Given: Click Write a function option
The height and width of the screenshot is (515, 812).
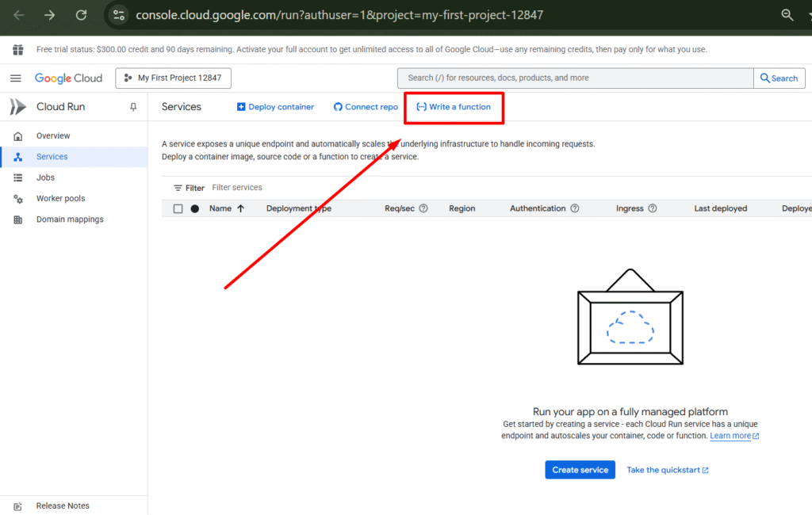Looking at the screenshot, I should click(454, 107).
